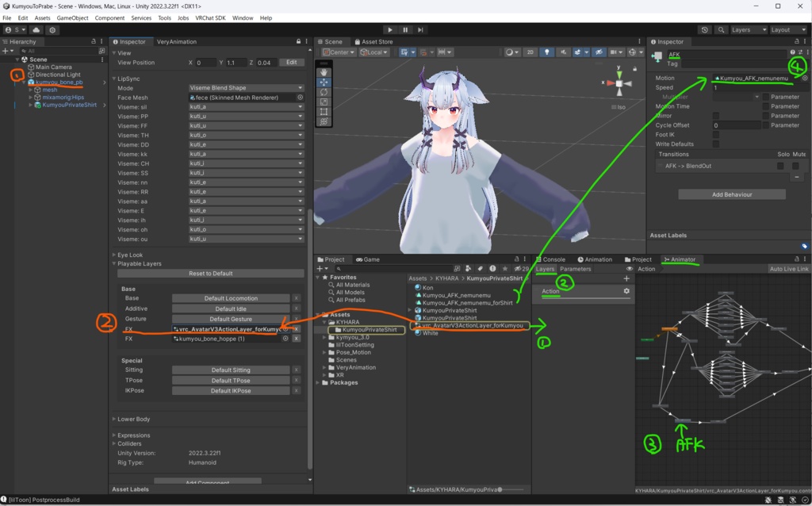Click the Pause button in top toolbar
Viewport: 812px width, 506px height.
coord(405,30)
